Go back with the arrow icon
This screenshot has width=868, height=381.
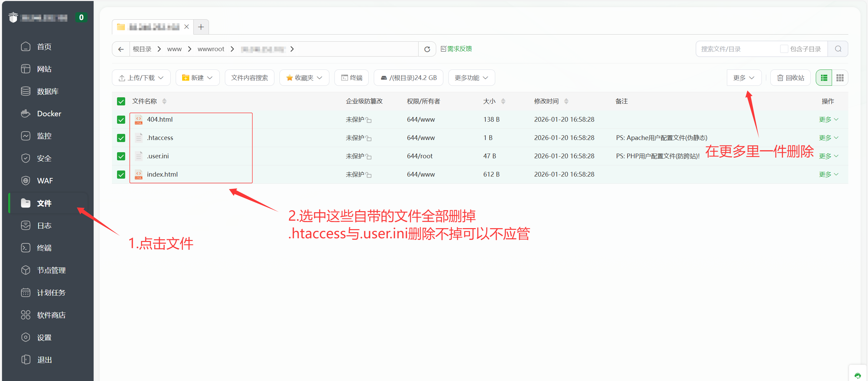point(121,49)
